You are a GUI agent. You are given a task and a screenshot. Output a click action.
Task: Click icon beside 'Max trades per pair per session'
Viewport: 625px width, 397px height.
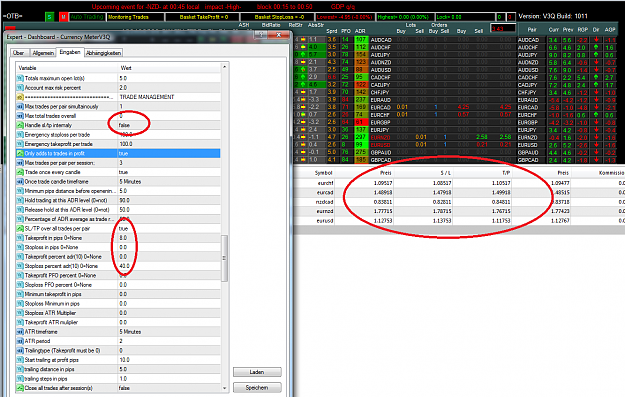tap(20, 163)
